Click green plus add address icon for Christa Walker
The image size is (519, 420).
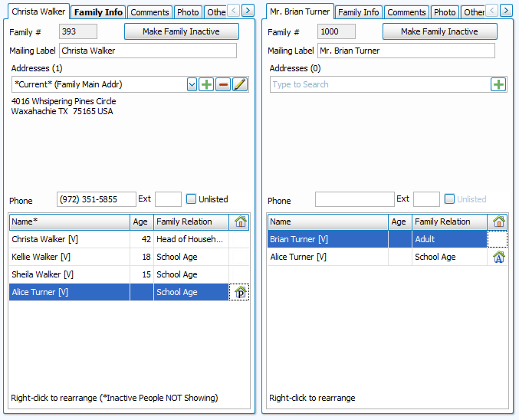[x=206, y=84]
